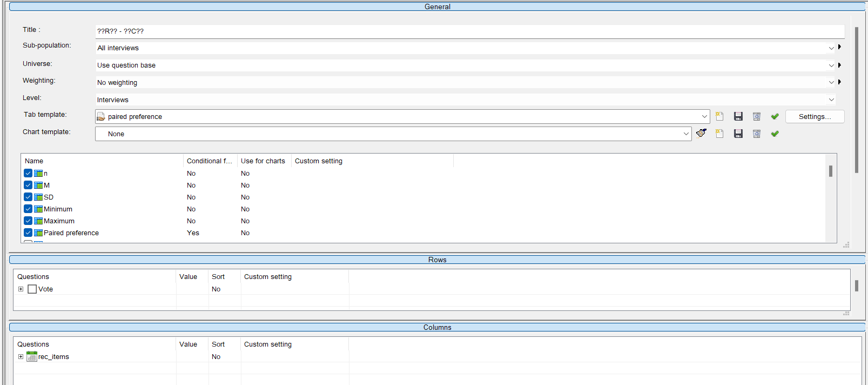Create a new chart template
The image size is (868, 385).
(x=719, y=134)
